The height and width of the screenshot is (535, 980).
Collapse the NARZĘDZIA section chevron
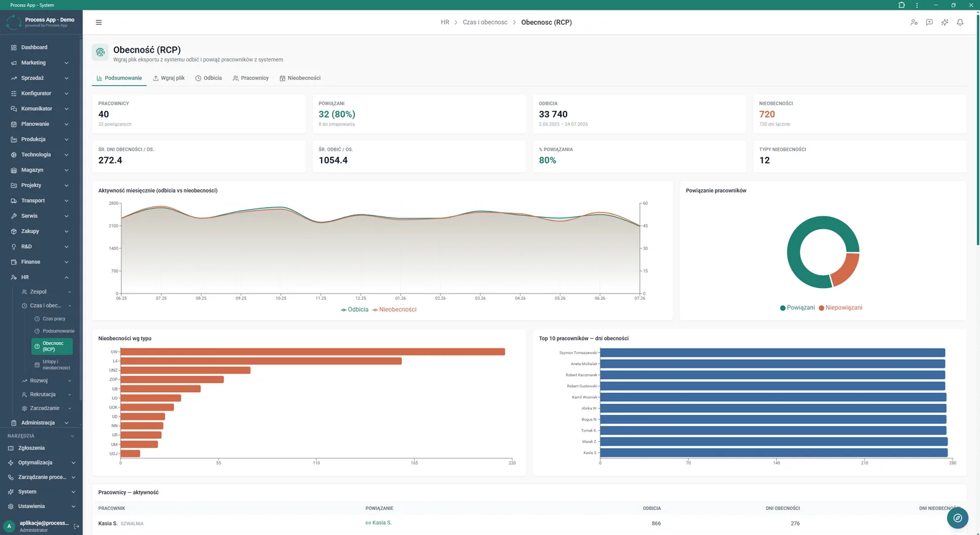point(72,436)
